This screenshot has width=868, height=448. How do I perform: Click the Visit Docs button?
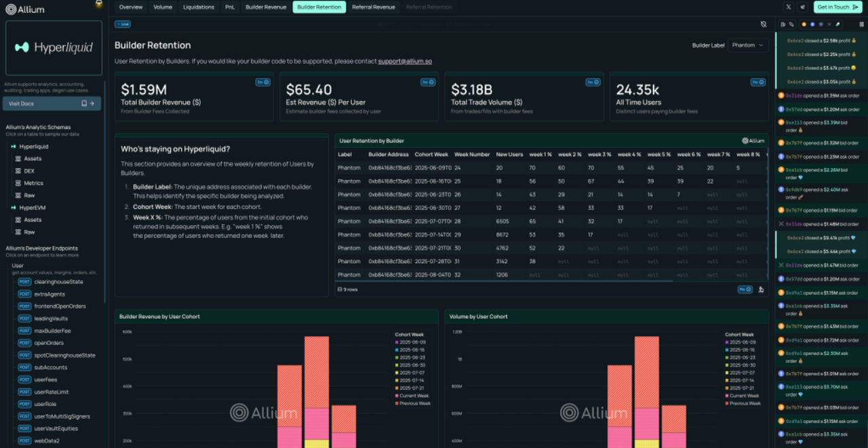click(x=52, y=104)
